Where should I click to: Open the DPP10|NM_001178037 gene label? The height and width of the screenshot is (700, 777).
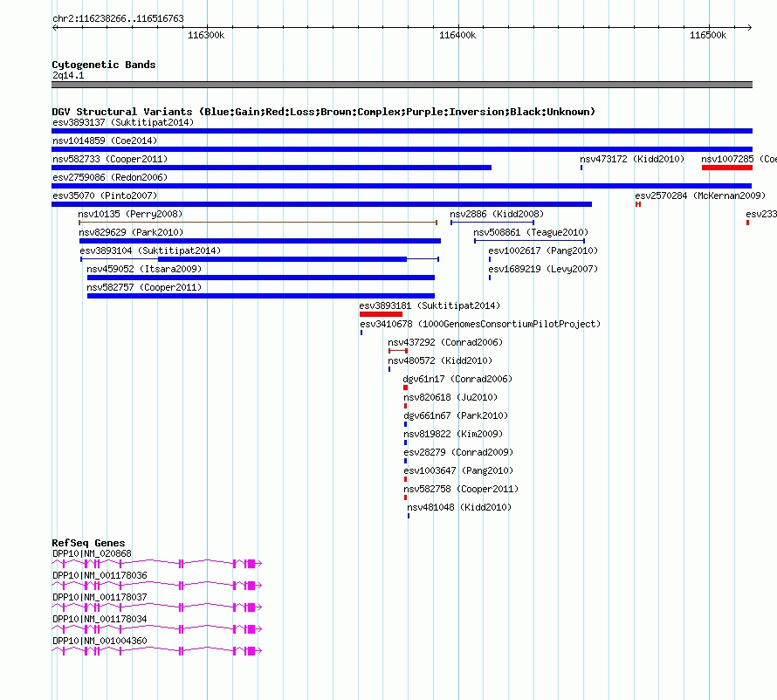(100, 597)
